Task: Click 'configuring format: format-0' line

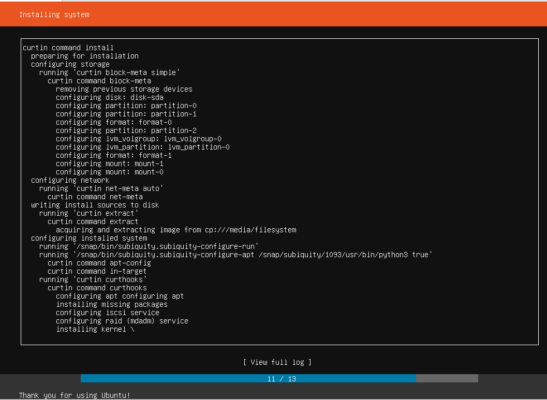Action: click(114, 122)
